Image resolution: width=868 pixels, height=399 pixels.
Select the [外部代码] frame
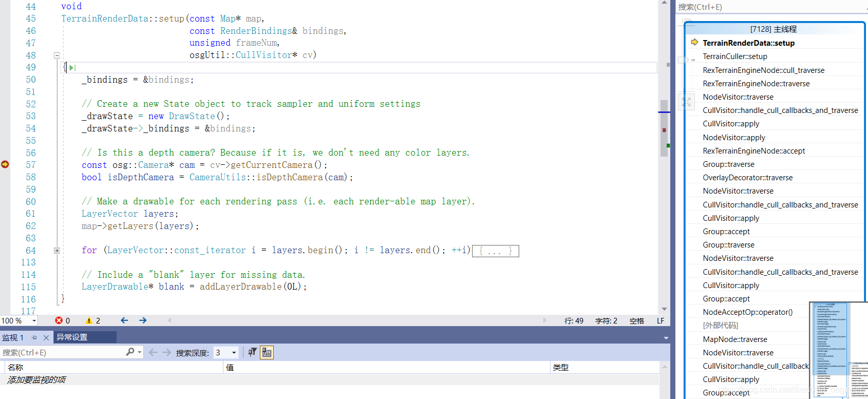pos(720,326)
